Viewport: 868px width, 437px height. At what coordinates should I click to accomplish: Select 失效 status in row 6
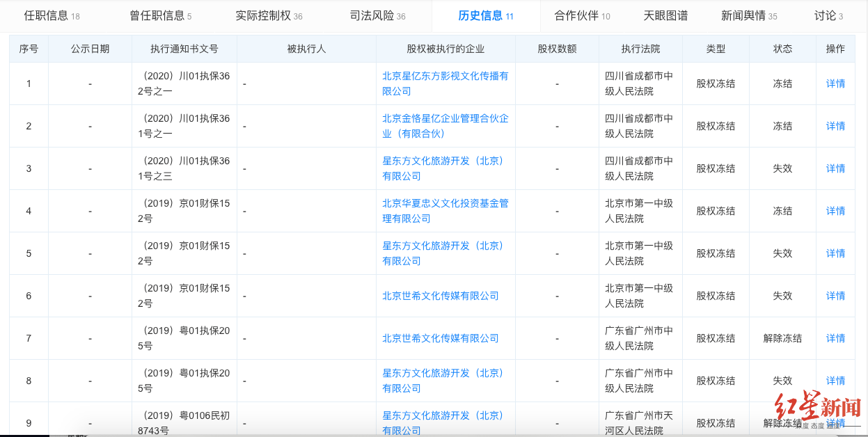tap(782, 296)
